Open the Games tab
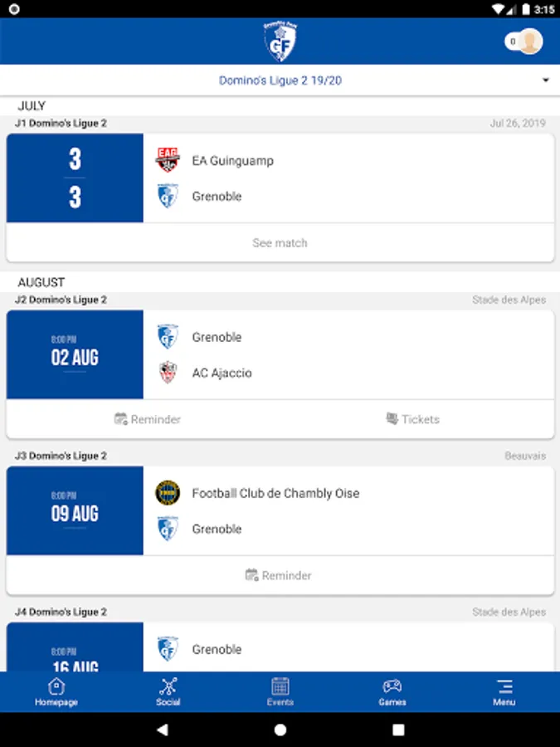 [x=392, y=692]
